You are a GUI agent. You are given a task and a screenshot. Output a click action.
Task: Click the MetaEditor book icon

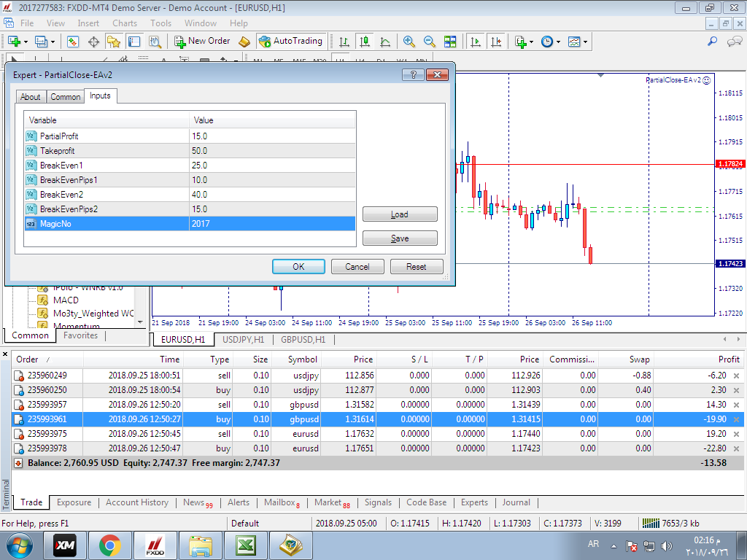[244, 42]
